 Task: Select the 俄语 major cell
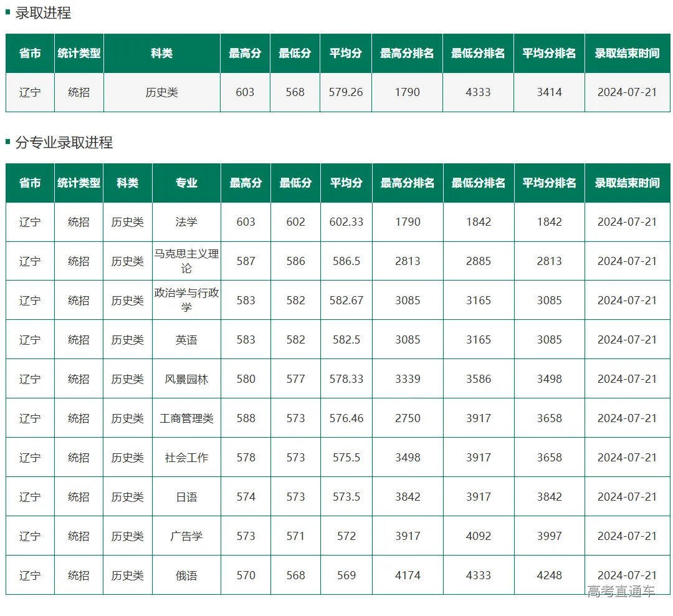coord(186,575)
